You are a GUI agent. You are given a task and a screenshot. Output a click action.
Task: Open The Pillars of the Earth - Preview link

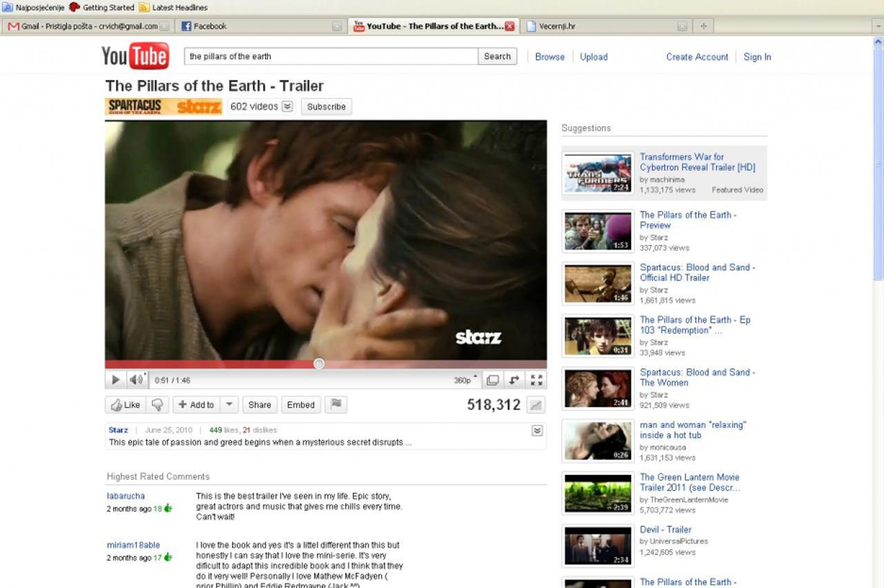(688, 220)
